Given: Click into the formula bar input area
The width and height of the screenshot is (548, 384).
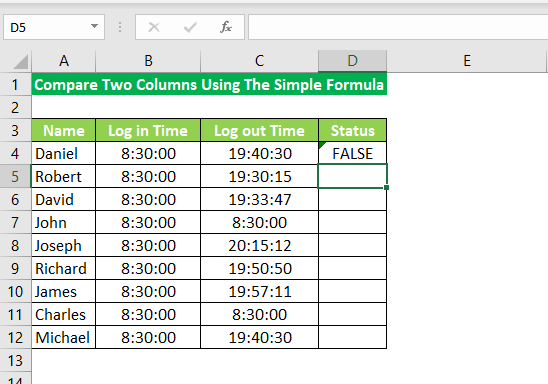Looking at the screenshot, I should click(398, 27).
